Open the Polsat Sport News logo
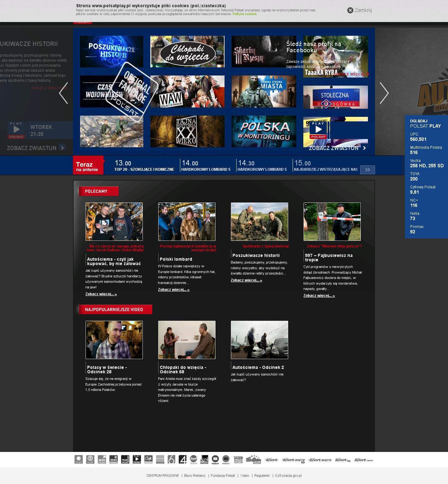Screen dimensions: 448x484 [x=363, y=460]
